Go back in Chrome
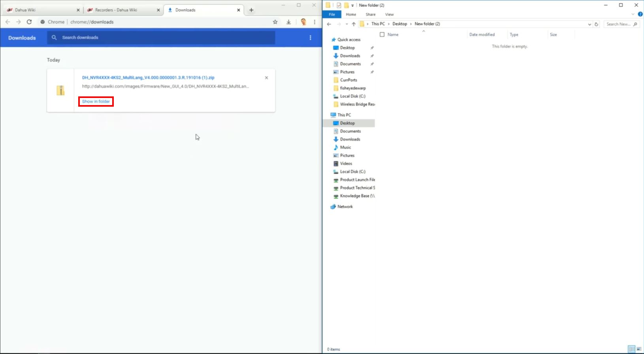Screen dimensions: 644x354 8,22
